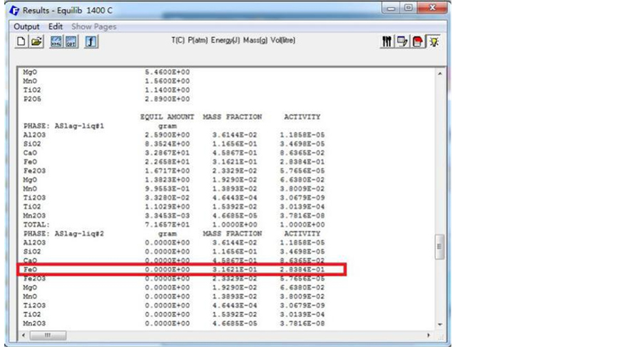
Task: Click the Open folder toolbar icon
Action: click(37, 42)
